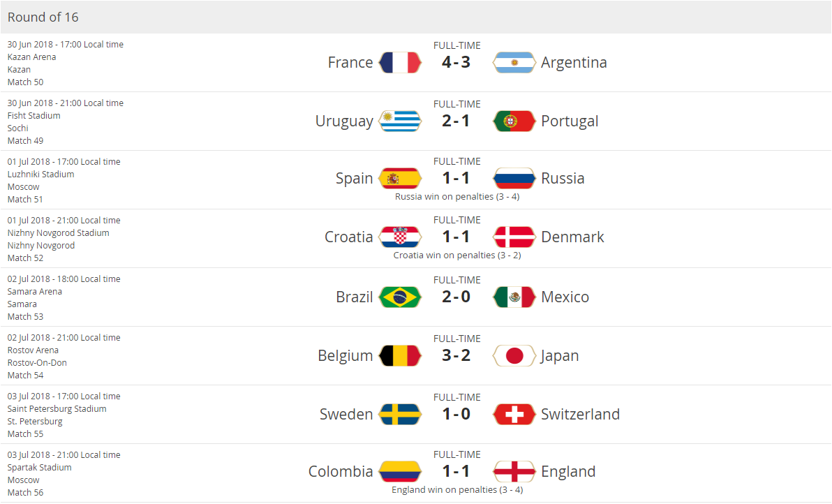The width and height of the screenshot is (832, 504).
Task: Click the Croatia flag icon
Action: (400, 237)
